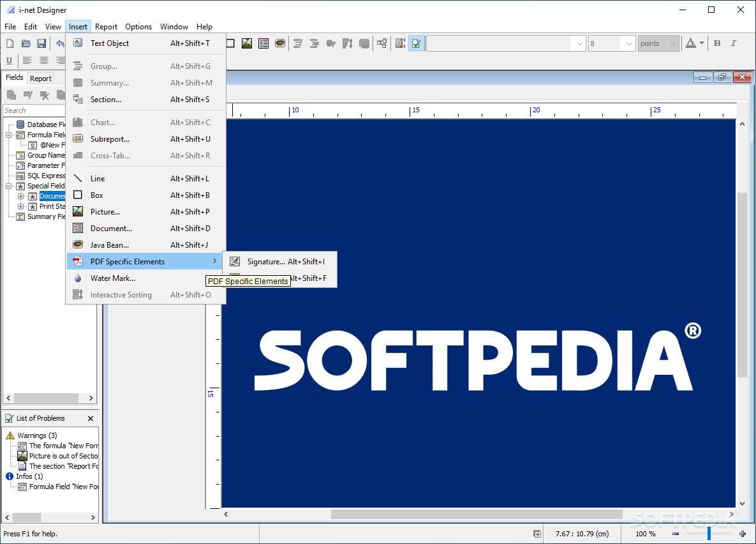Select Summary Fields tree item

coord(45,216)
